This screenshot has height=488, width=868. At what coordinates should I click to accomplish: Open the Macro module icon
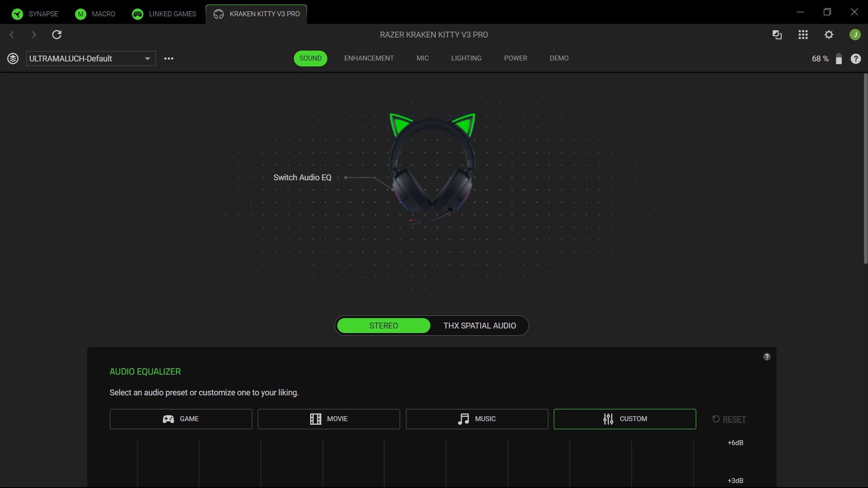coord(80,14)
